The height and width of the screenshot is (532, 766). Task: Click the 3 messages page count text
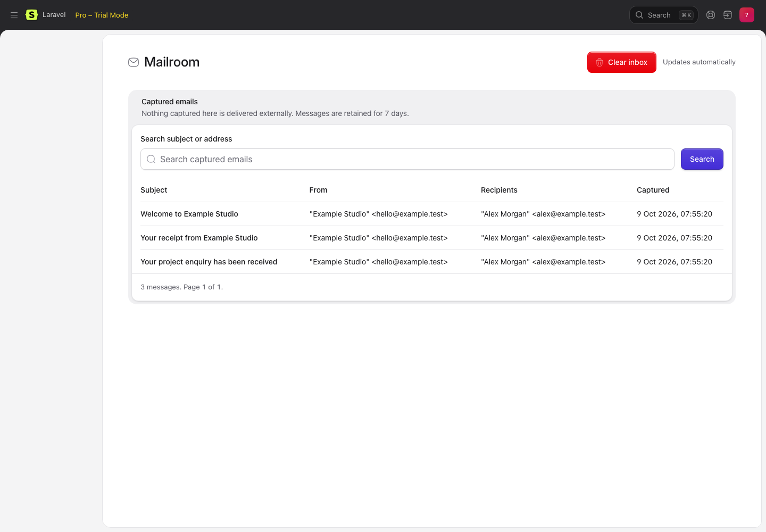coord(181,287)
